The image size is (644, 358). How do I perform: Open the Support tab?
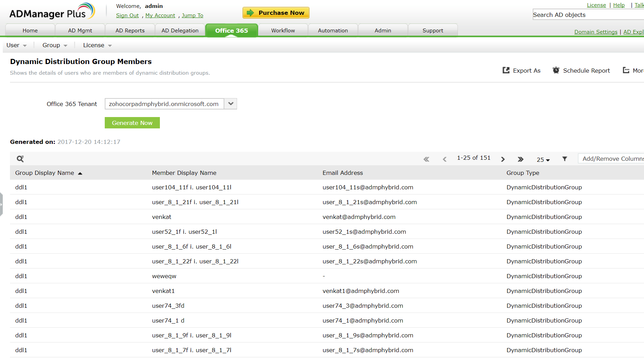tap(433, 30)
